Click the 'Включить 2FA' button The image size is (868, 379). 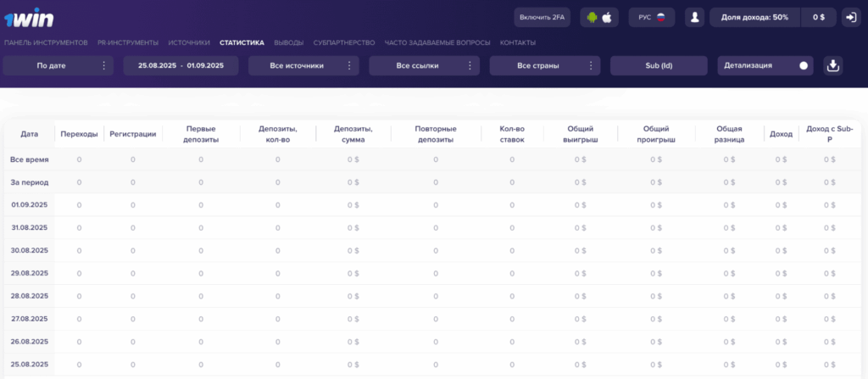click(x=542, y=17)
